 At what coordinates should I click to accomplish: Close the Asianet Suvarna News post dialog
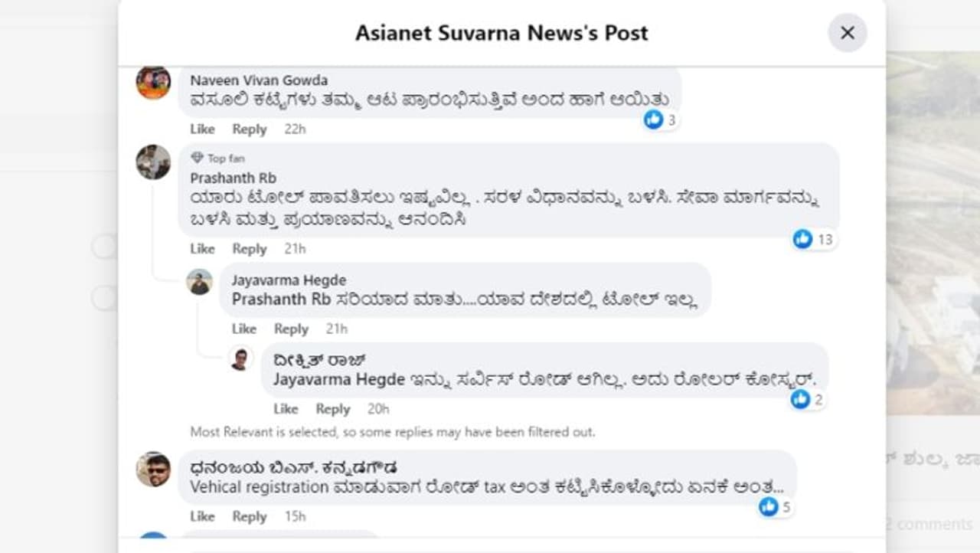pyautogui.click(x=847, y=33)
